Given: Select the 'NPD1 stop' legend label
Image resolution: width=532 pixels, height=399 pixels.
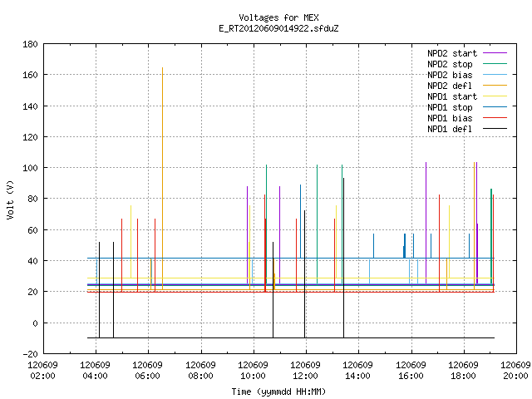Looking at the screenshot, I should coord(450,107).
